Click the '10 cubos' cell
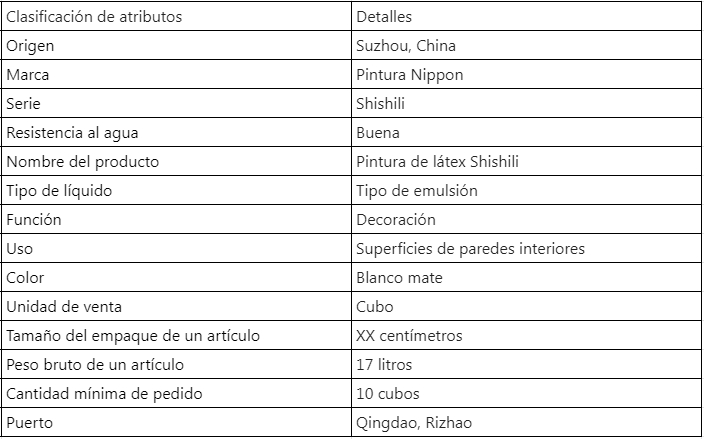 tap(526, 393)
